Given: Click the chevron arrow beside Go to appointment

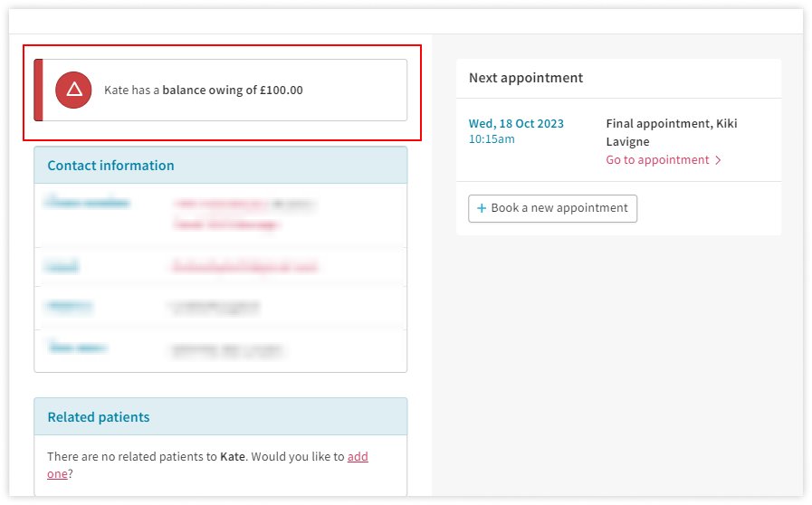Looking at the screenshot, I should tap(718, 160).
